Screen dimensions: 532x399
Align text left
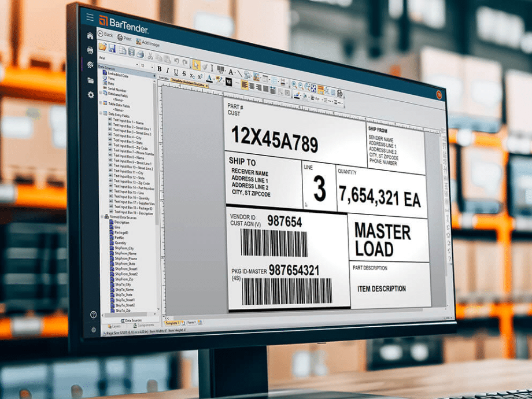pos(244,85)
